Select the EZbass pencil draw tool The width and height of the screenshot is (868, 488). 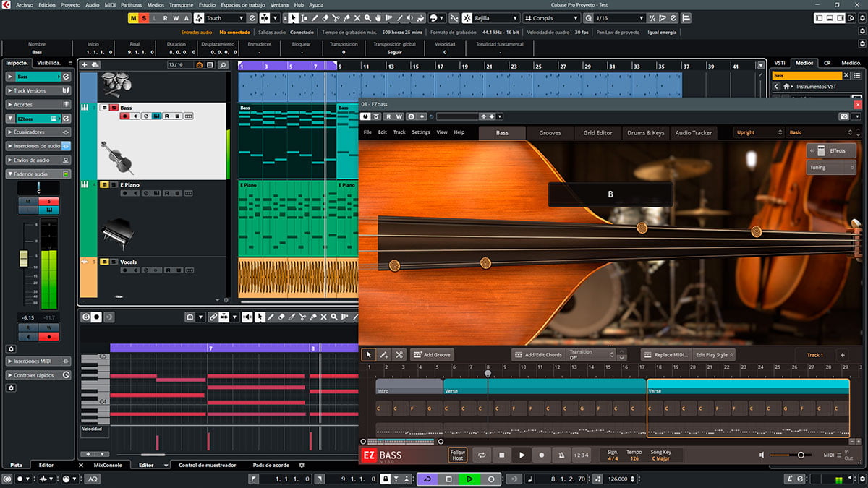[384, 355]
